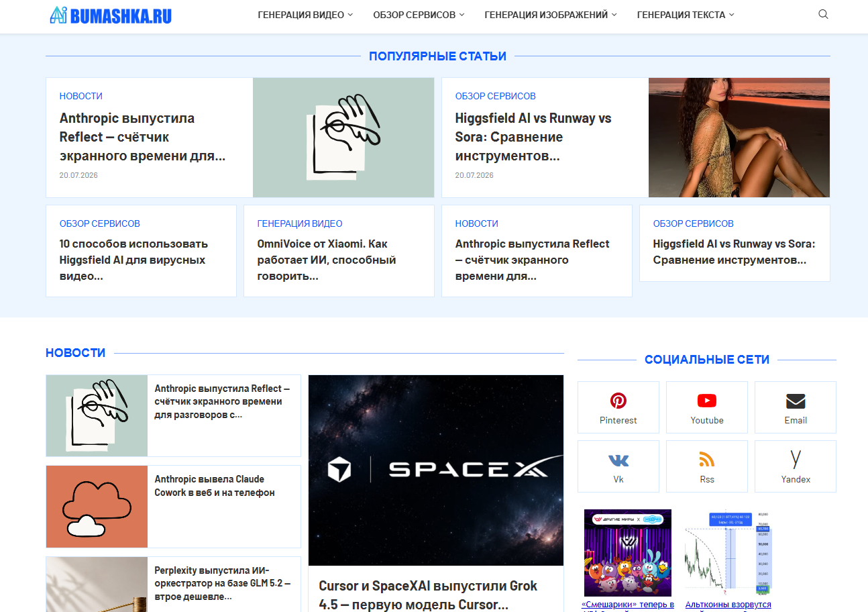
Task: Click the СОЦИАЛЬНЫЕ СЕТИ section heading
Action: pyautogui.click(x=707, y=360)
